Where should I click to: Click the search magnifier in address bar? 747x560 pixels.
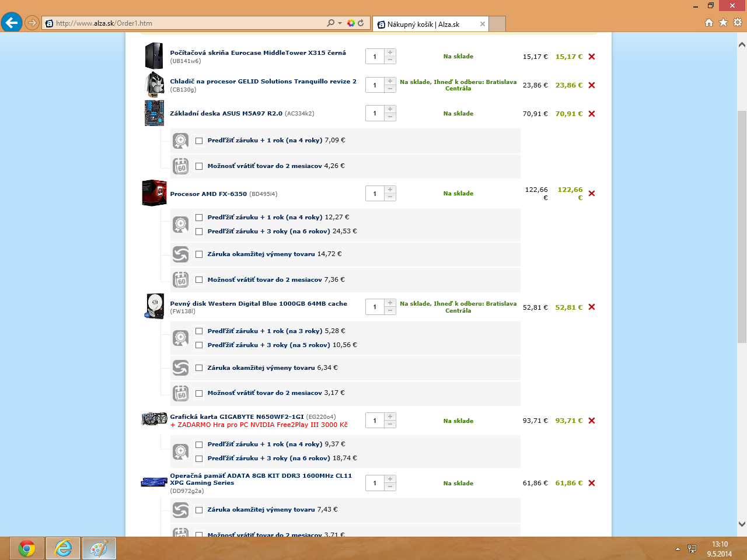tap(331, 23)
